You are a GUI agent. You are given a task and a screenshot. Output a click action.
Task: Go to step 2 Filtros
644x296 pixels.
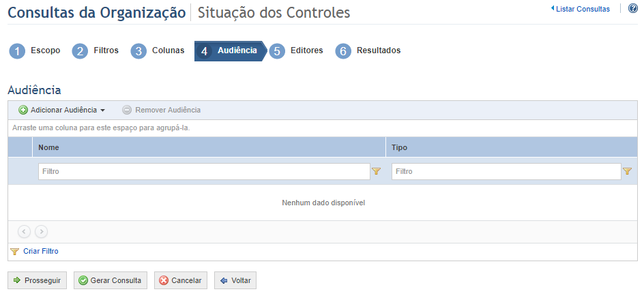pos(96,51)
